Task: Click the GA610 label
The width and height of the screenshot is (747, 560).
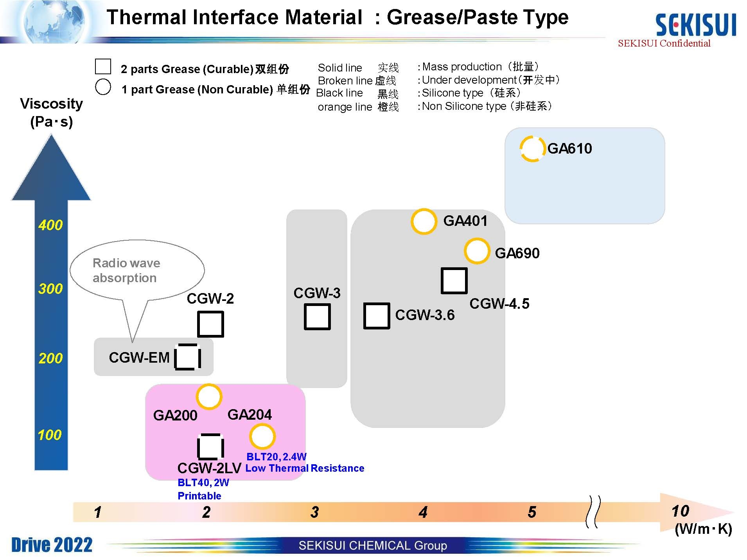Action: 570,148
